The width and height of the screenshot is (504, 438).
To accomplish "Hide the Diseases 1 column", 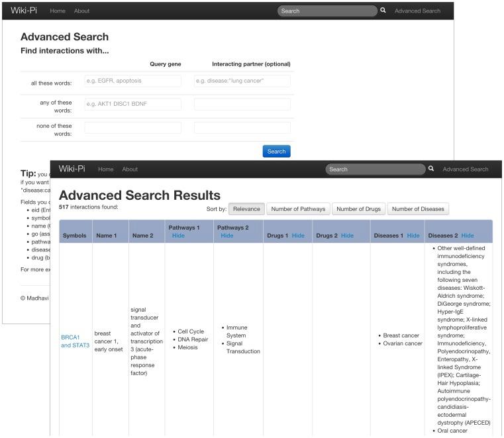I will point(413,236).
